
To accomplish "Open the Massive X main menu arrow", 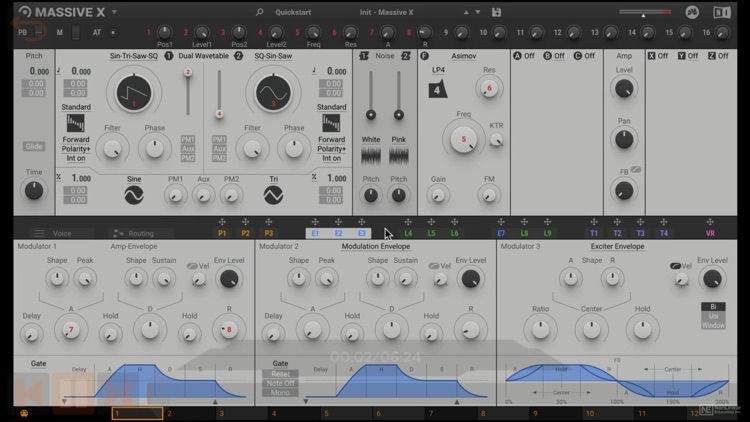I will [114, 12].
